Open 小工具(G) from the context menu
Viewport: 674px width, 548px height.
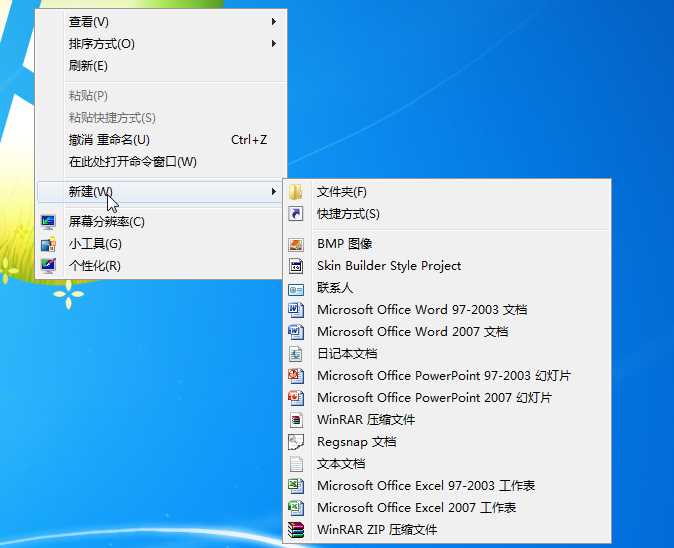click(x=159, y=244)
